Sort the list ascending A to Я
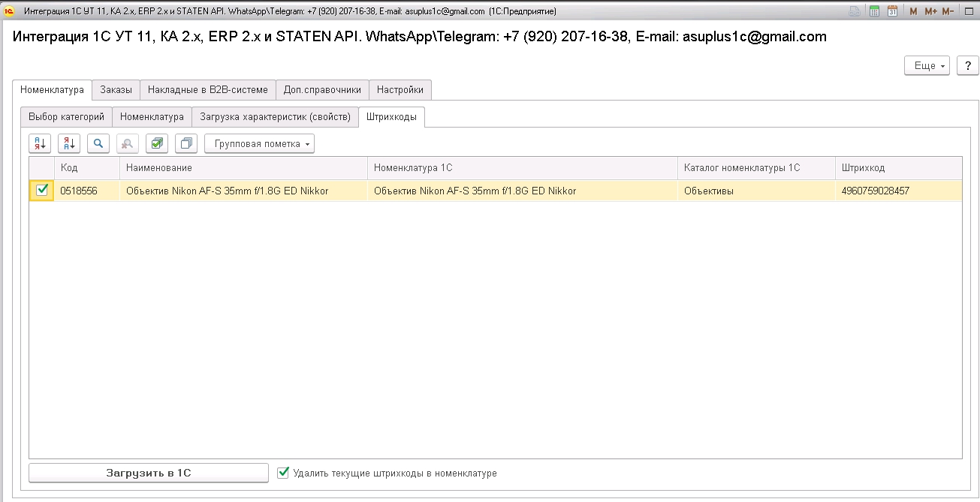The height and width of the screenshot is (502, 980). (x=40, y=143)
